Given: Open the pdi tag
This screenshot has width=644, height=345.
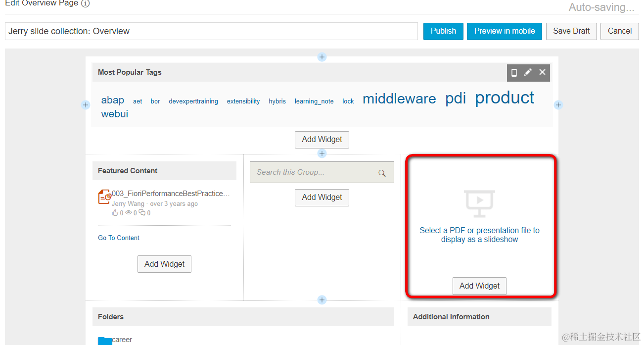Looking at the screenshot, I should (456, 99).
